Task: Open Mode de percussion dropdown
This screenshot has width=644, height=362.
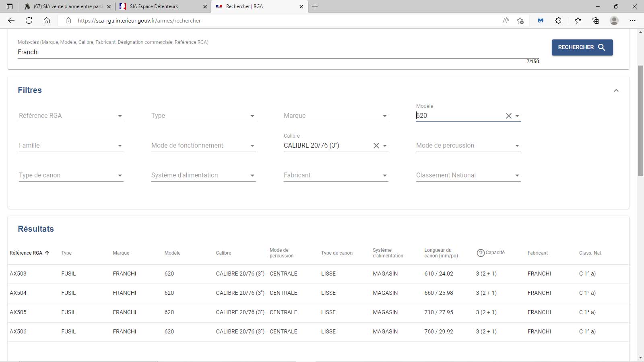Action: click(x=468, y=146)
